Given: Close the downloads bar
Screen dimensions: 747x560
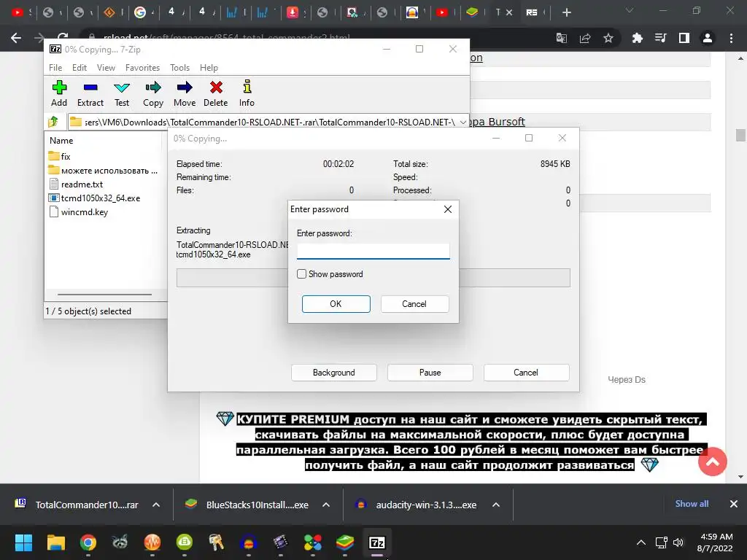Looking at the screenshot, I should (x=734, y=504).
